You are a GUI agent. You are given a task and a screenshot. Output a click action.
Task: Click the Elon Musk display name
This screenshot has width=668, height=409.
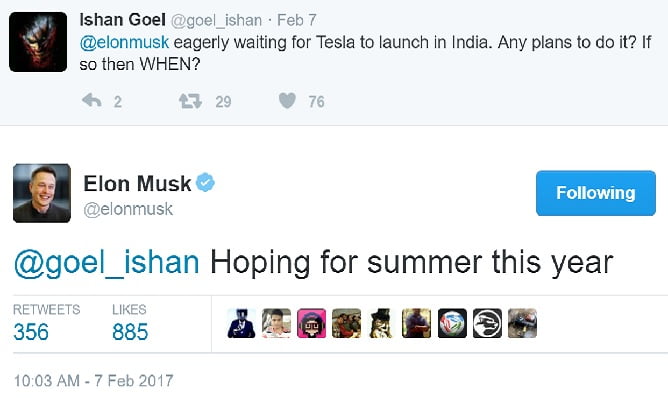pyautogui.click(x=137, y=183)
